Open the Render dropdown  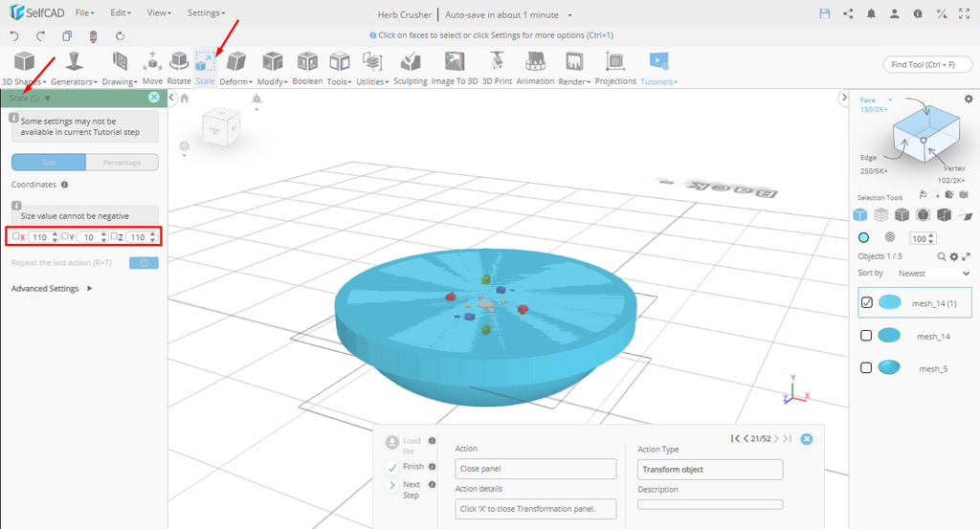pos(574,68)
